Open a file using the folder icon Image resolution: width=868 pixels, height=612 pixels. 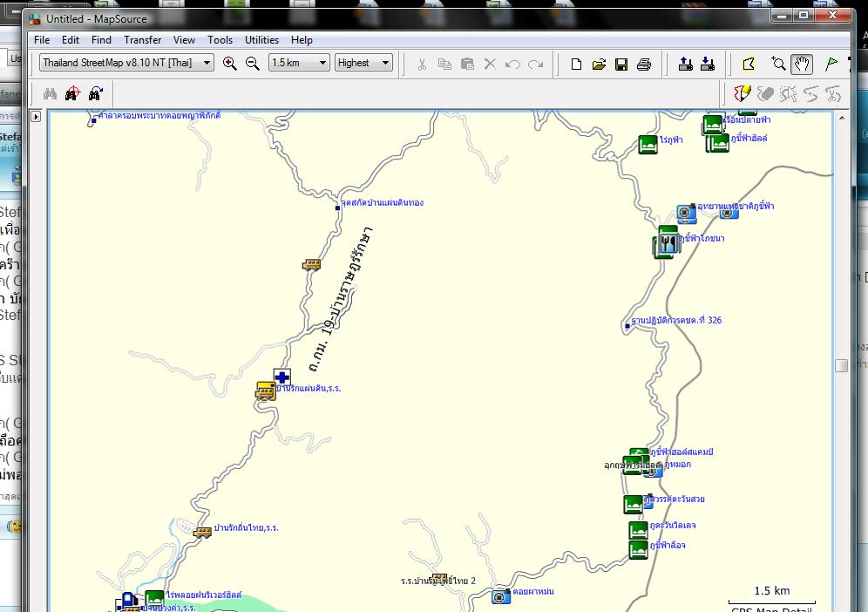(599, 64)
